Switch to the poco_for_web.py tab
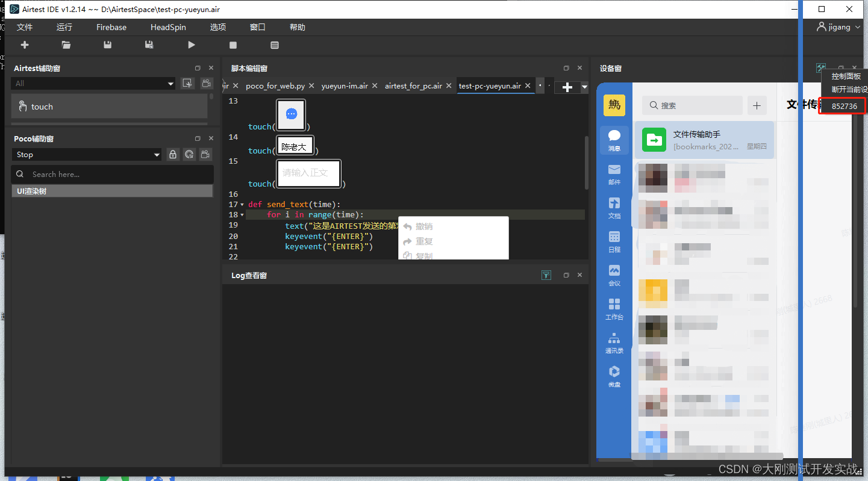 275,86
